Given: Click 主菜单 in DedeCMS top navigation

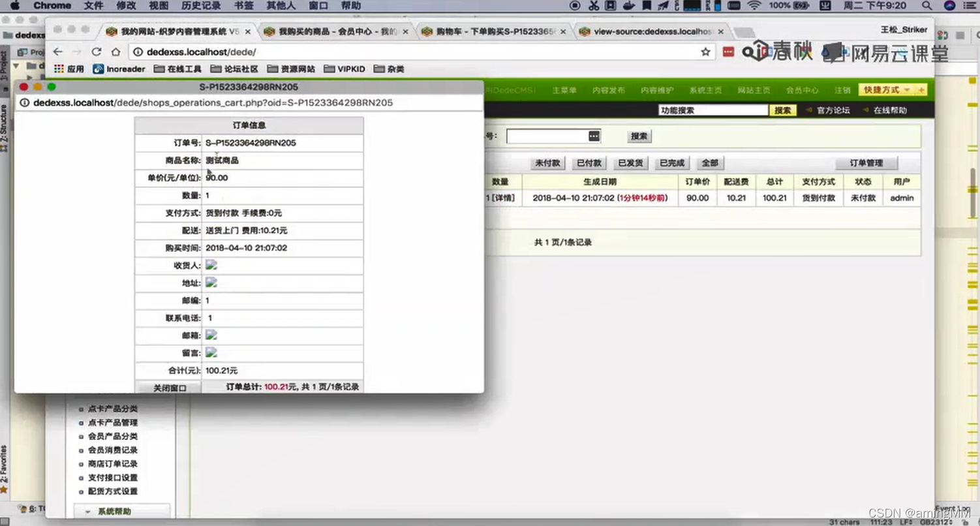Looking at the screenshot, I should (x=564, y=91).
